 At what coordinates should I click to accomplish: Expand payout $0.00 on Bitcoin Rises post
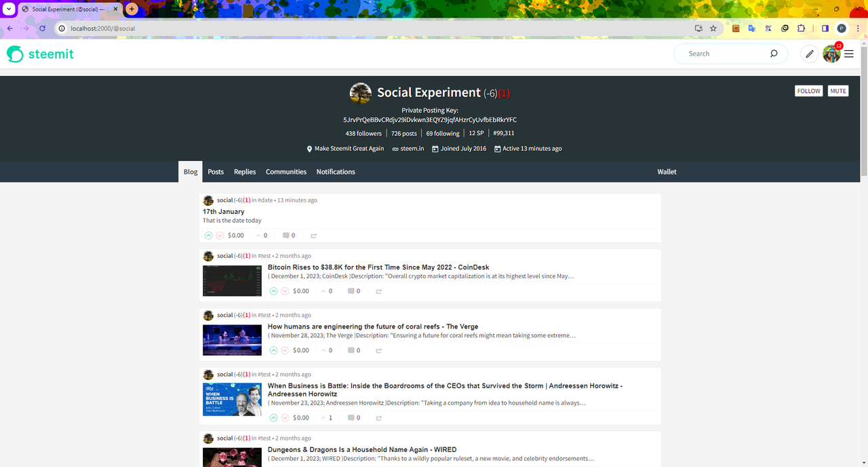pos(300,291)
